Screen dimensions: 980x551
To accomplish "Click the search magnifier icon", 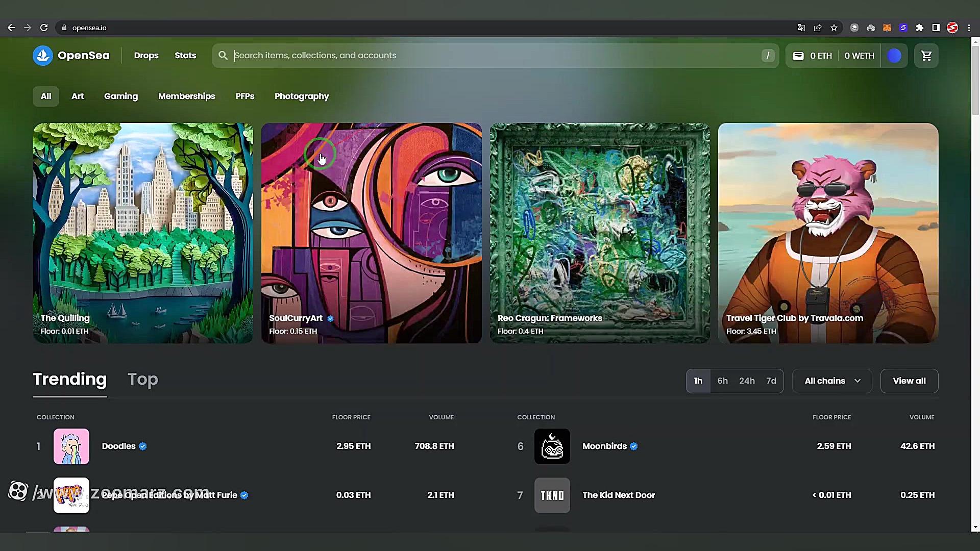I will [x=223, y=56].
